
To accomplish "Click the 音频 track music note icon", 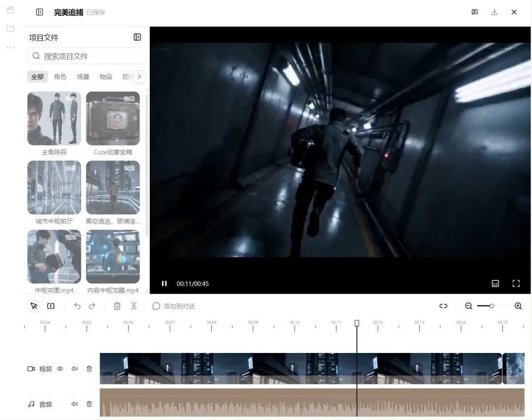I will pyautogui.click(x=31, y=404).
